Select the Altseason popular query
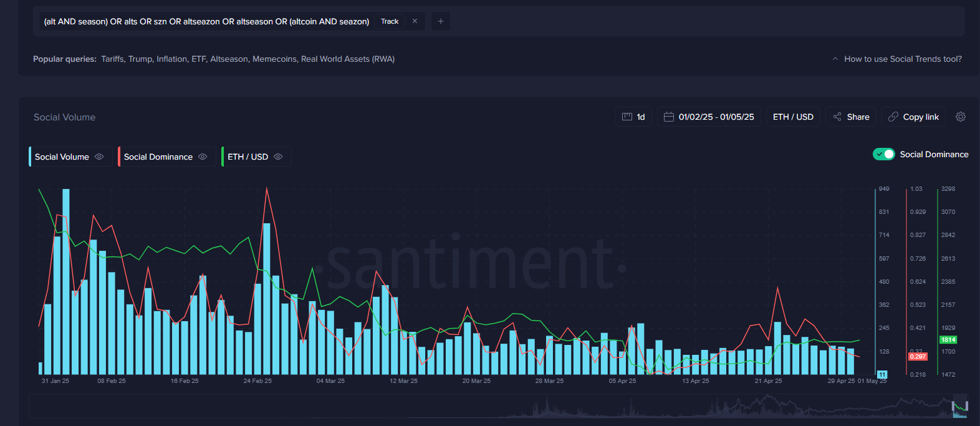The width and height of the screenshot is (980, 426). (229, 59)
